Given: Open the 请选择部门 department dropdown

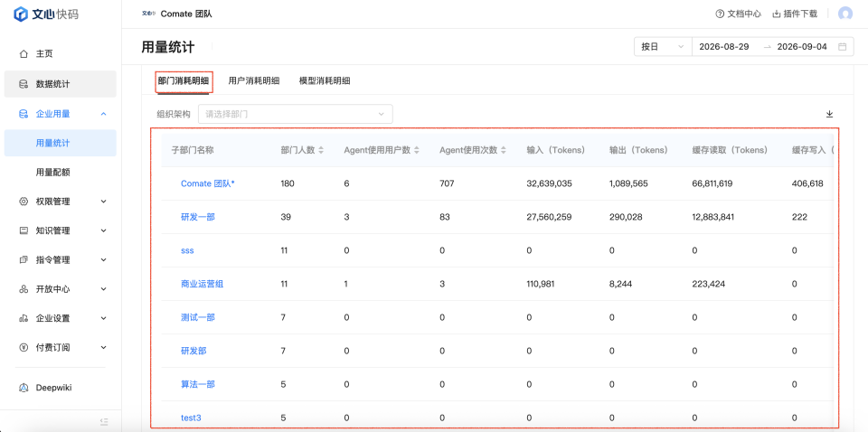Looking at the screenshot, I should [295, 114].
